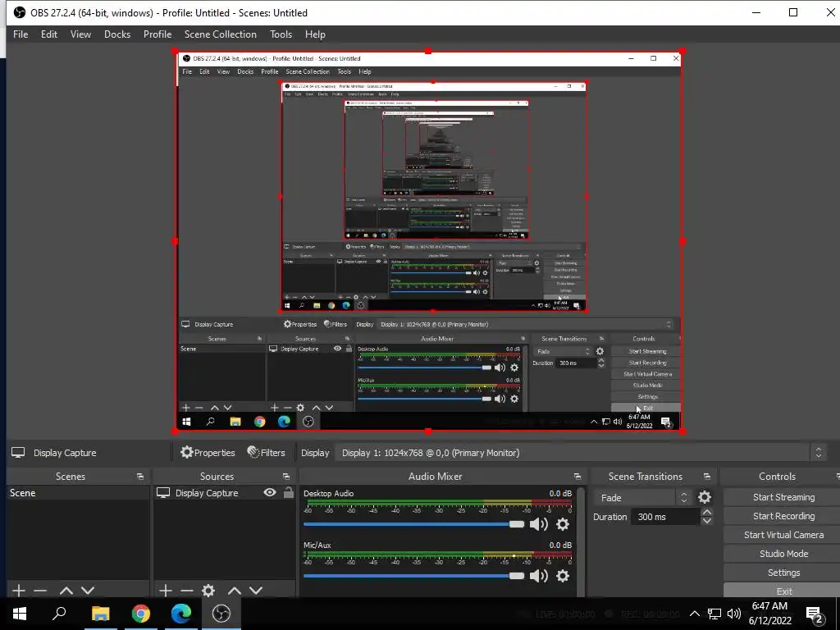
Task: Open the Display monitor dropdown
Action: pos(581,453)
